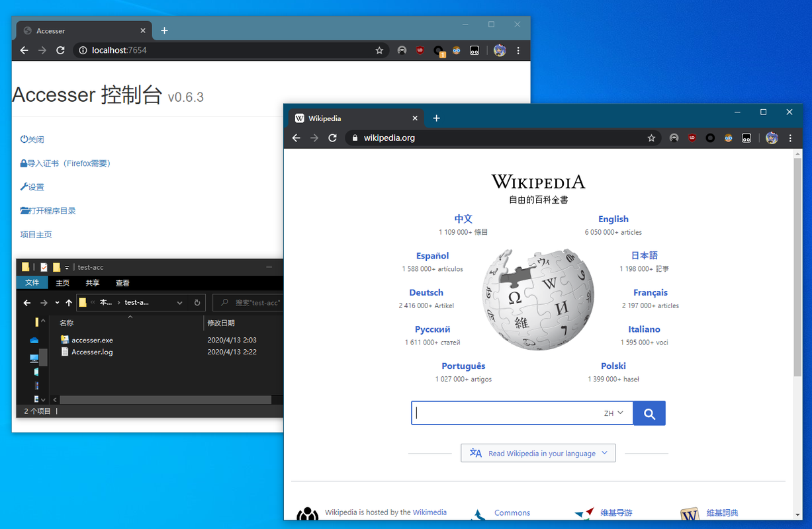Switch to the 主页 ribbon tab

pyautogui.click(x=63, y=283)
